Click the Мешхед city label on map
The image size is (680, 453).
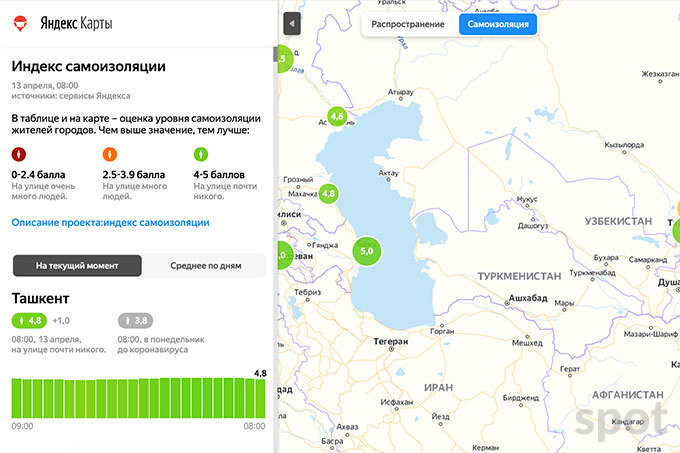coord(527,343)
